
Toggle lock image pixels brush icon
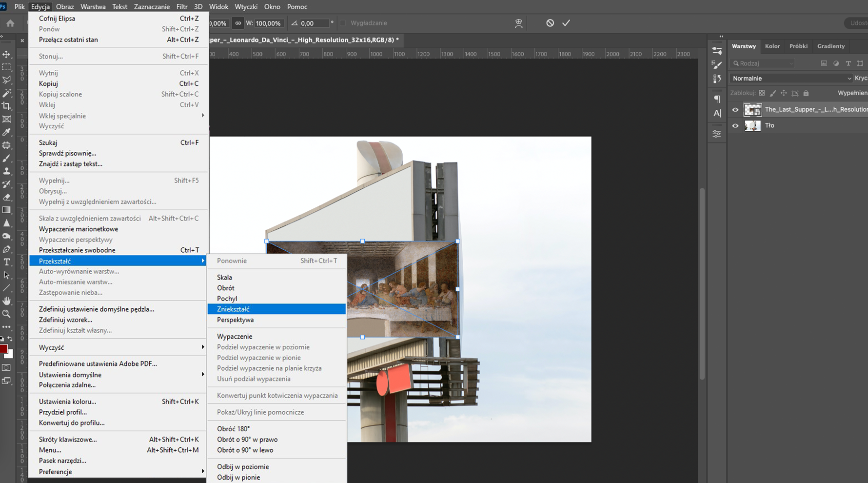coord(773,93)
